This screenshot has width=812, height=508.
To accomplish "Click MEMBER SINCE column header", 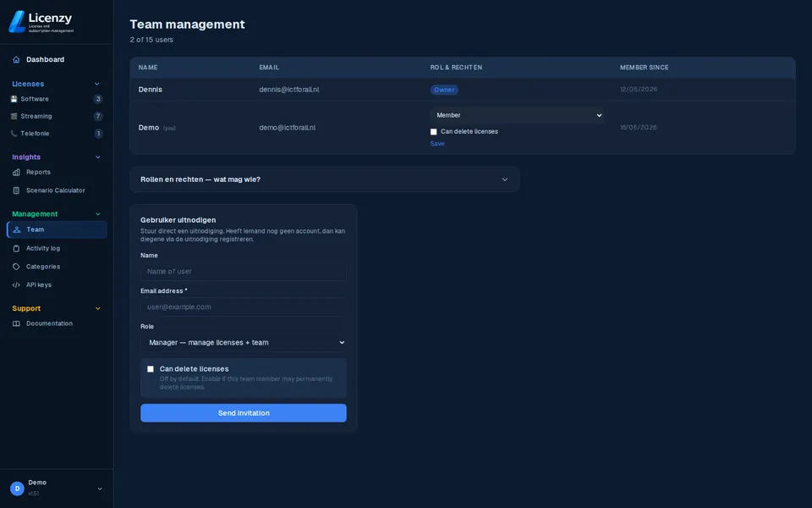I will click(645, 68).
